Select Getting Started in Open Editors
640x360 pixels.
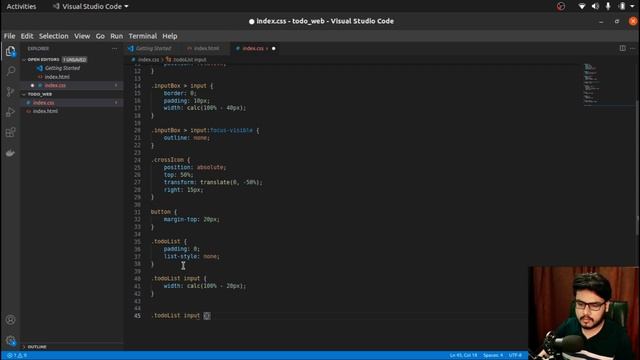(62, 68)
